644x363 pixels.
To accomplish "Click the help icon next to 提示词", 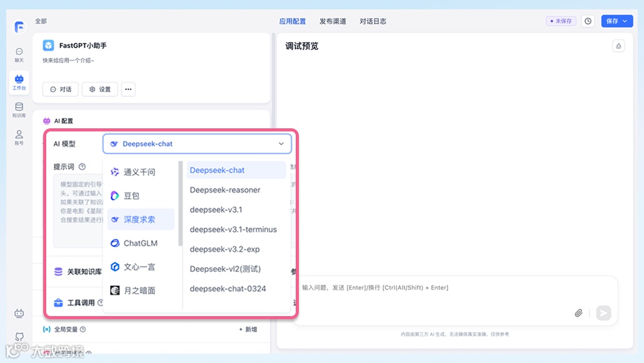I will coord(82,166).
